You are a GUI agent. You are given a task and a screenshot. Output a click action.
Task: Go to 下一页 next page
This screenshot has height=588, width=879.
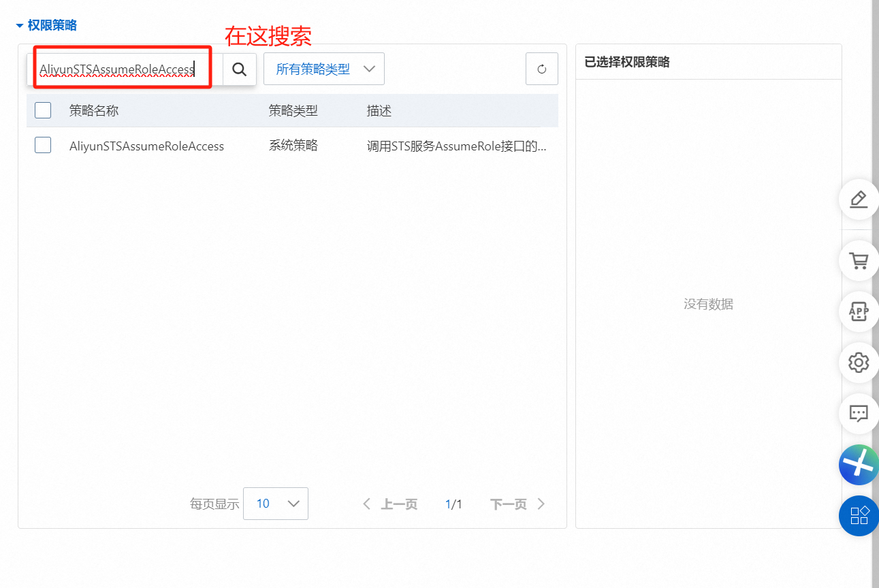pos(518,504)
